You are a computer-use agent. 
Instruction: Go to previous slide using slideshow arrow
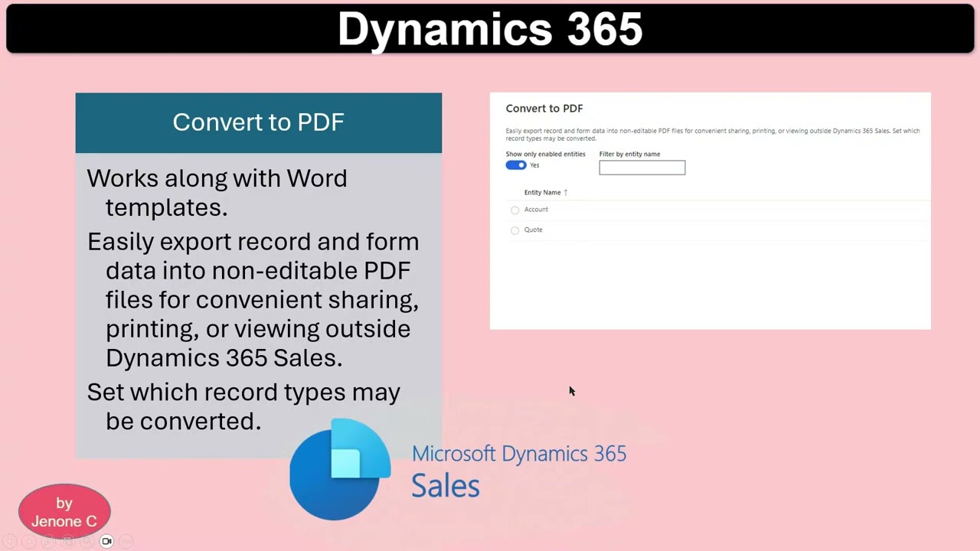pyautogui.click(x=9, y=541)
